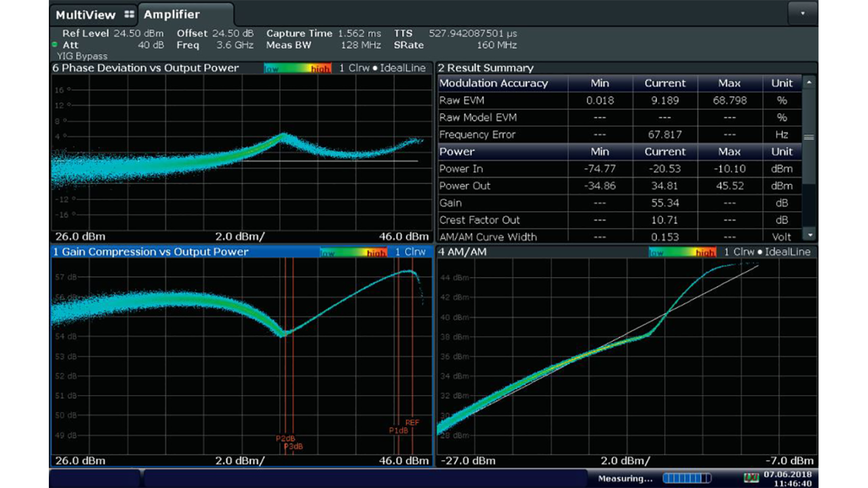
Task: Click Power In current value -20.53
Action: [x=665, y=169]
